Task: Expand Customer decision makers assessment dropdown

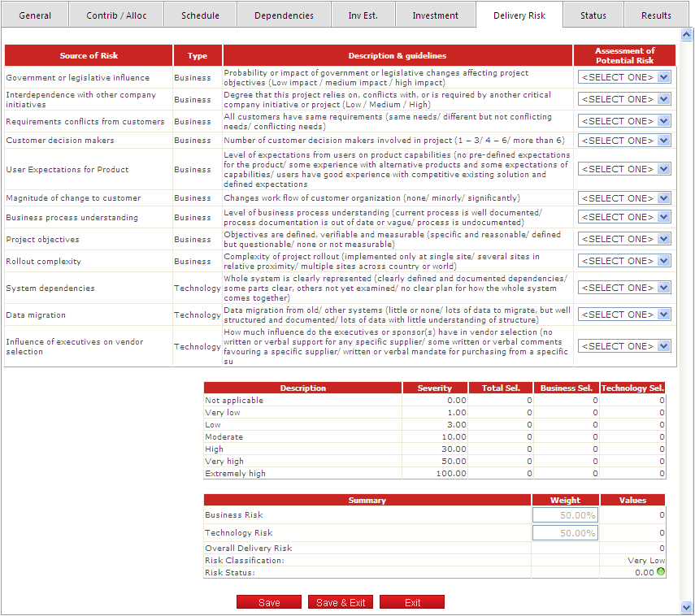Action: [623, 141]
